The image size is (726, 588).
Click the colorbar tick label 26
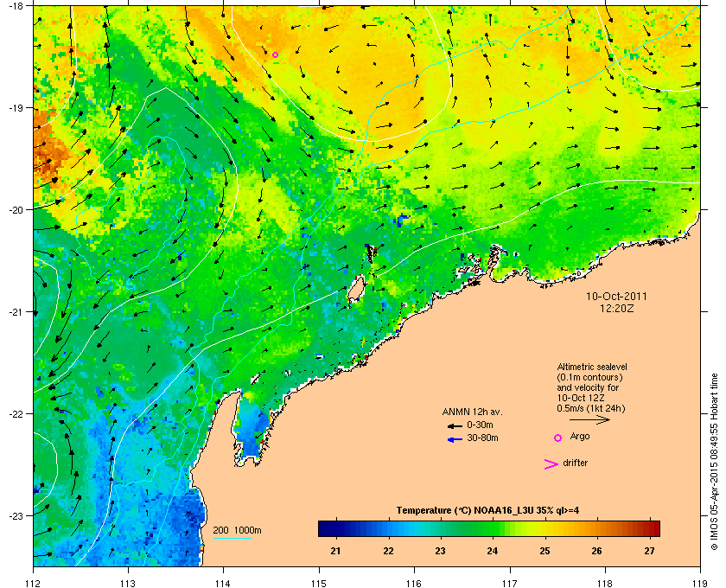click(x=597, y=551)
